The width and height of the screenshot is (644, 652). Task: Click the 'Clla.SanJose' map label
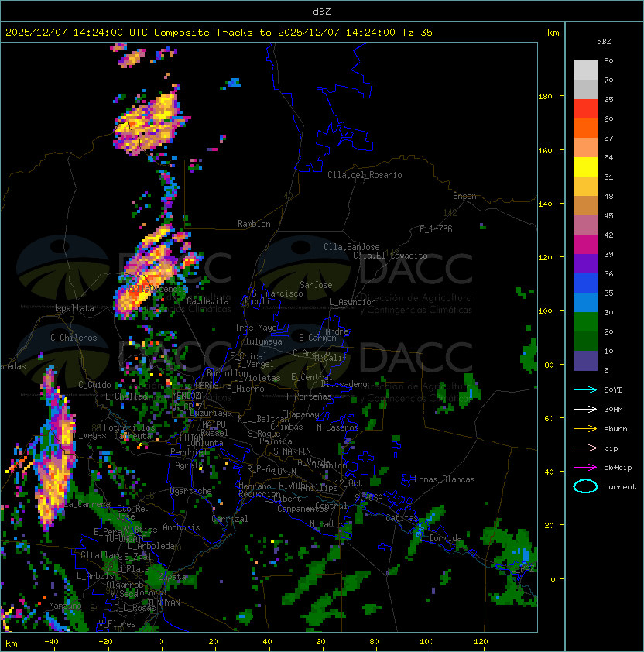point(351,247)
